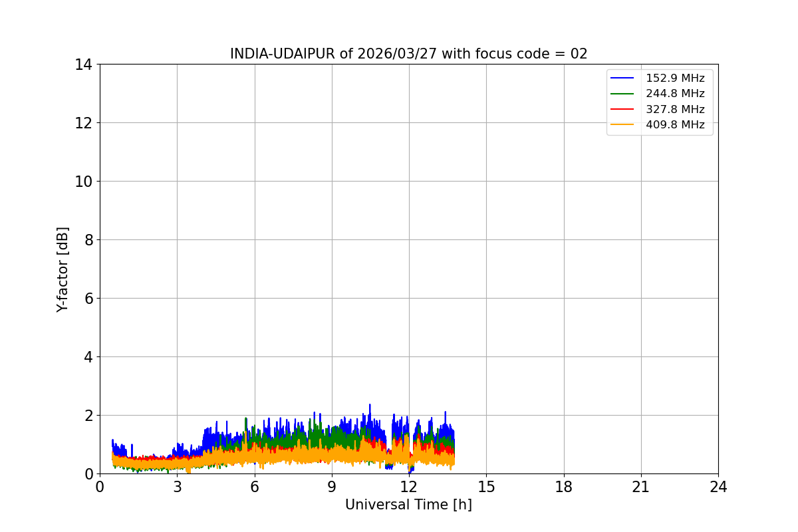Image resolution: width=798 pixels, height=532 pixels.
Task: Click the 21 tick on the time axis
Action: [x=641, y=487]
